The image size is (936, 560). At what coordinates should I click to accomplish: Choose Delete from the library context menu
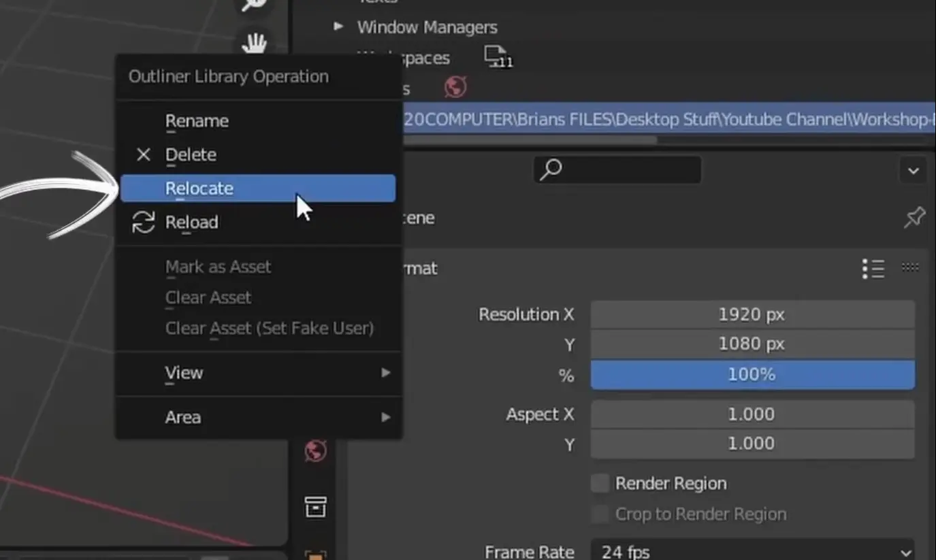coord(258,155)
